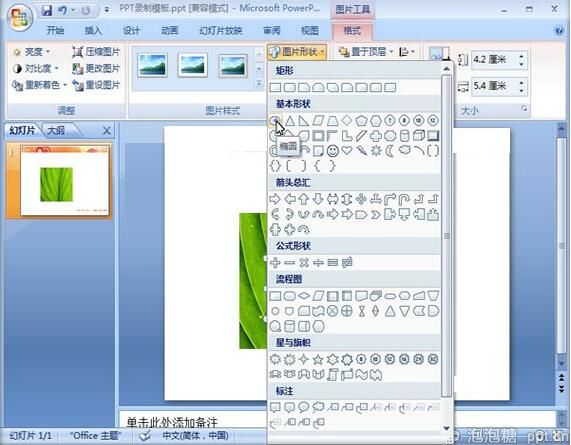The image size is (571, 445).
Task: Choose the flowchart decision diamond in 流程图
Action: pyautogui.click(x=304, y=296)
